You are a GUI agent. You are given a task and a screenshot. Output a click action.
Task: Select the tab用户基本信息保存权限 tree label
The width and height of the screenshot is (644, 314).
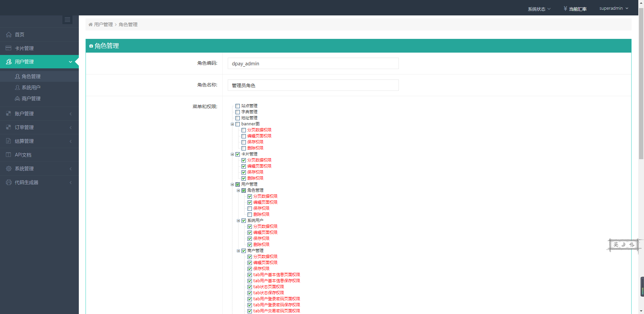coord(277,281)
